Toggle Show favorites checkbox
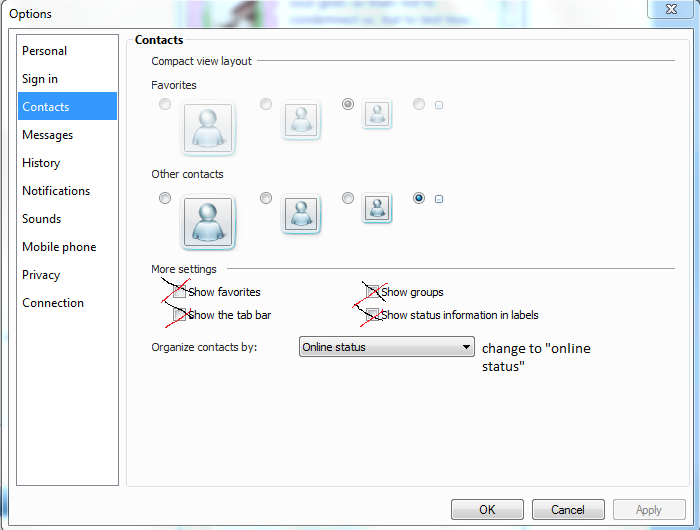The image size is (700, 530). coord(179,292)
